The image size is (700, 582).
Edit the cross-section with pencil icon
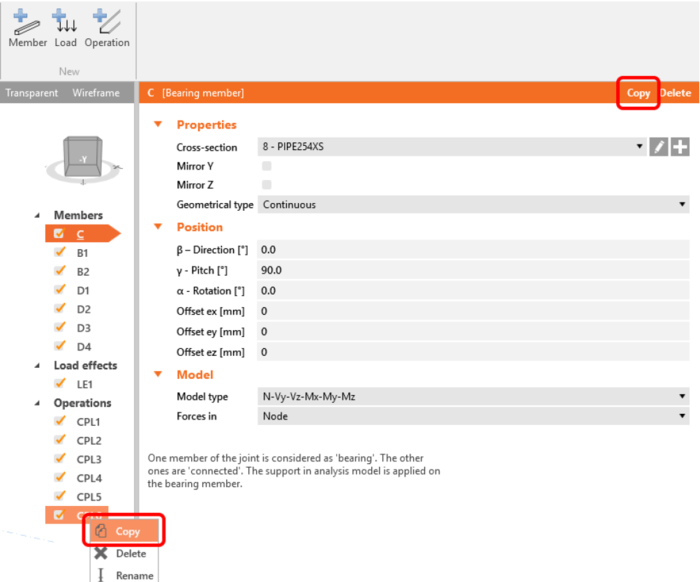point(658,147)
